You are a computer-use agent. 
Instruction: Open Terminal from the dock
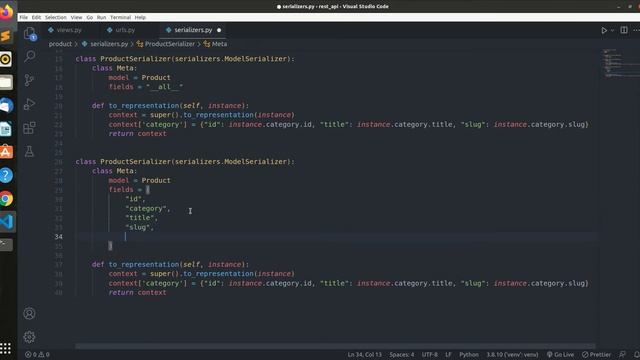click(x=6, y=245)
